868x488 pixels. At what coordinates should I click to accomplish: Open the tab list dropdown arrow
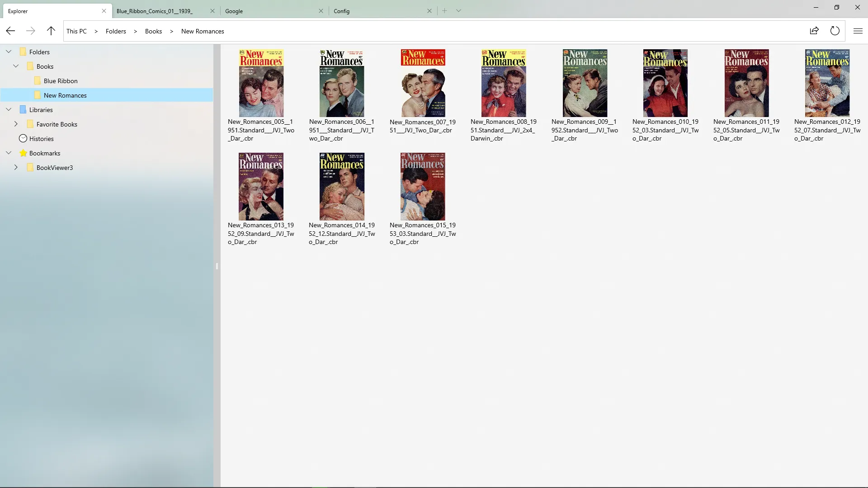point(459,10)
